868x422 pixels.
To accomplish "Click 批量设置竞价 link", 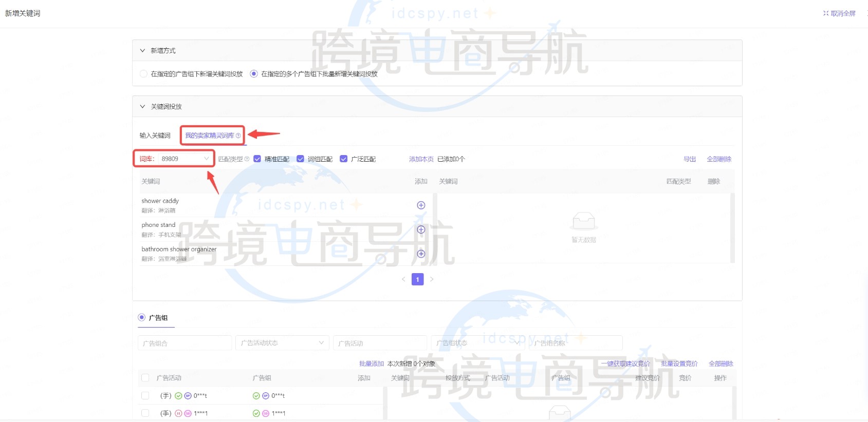I will 679,363.
